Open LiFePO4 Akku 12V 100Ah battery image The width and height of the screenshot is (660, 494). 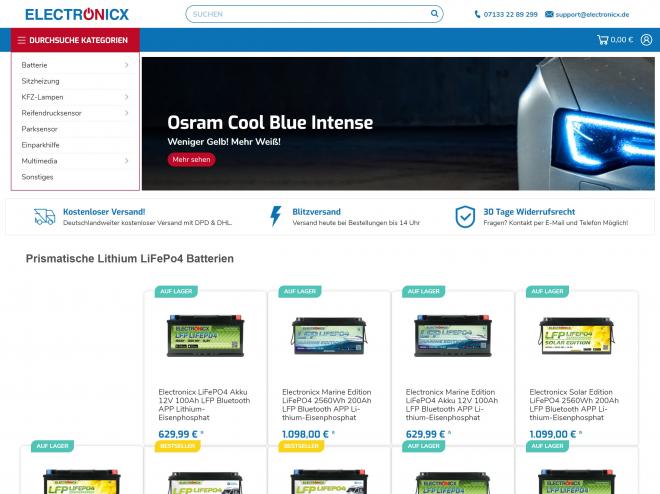coord(205,336)
